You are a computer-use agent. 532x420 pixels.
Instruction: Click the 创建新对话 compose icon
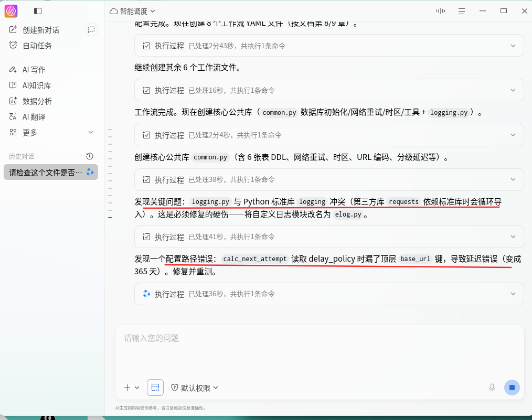click(x=13, y=29)
